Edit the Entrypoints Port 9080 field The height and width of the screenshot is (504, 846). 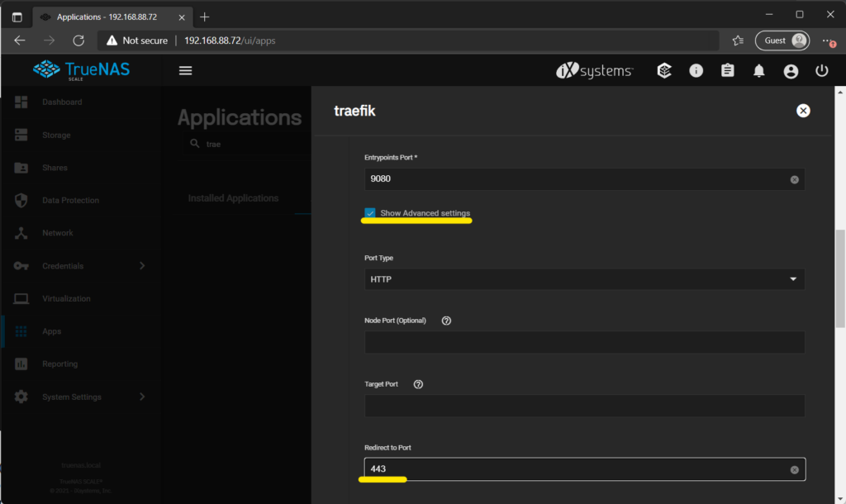click(x=584, y=179)
